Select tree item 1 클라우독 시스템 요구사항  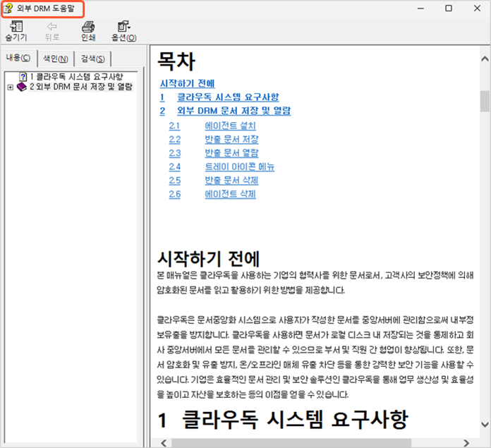click(76, 77)
